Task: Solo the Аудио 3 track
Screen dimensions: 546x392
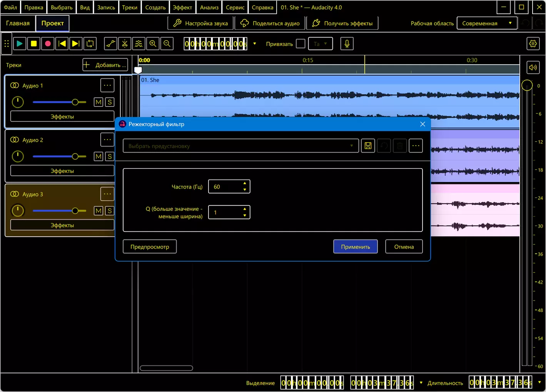Action: coord(110,211)
